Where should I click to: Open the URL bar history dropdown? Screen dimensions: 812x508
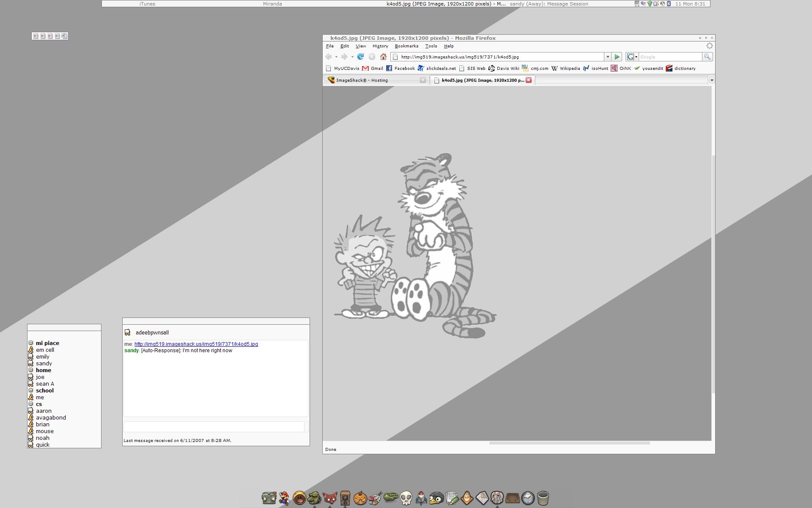tap(608, 57)
